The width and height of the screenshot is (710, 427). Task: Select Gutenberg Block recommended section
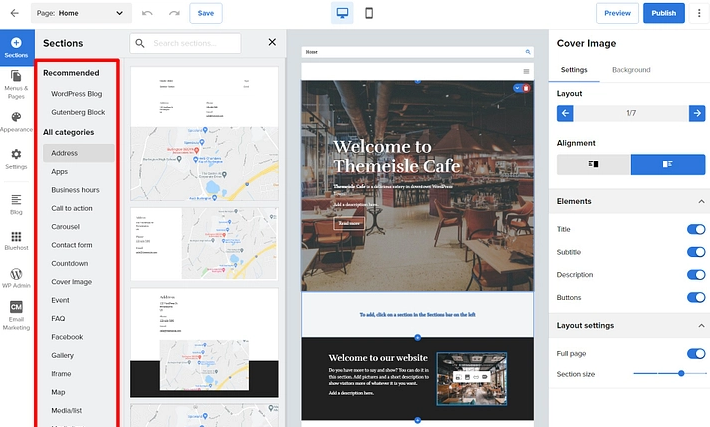[78, 112]
